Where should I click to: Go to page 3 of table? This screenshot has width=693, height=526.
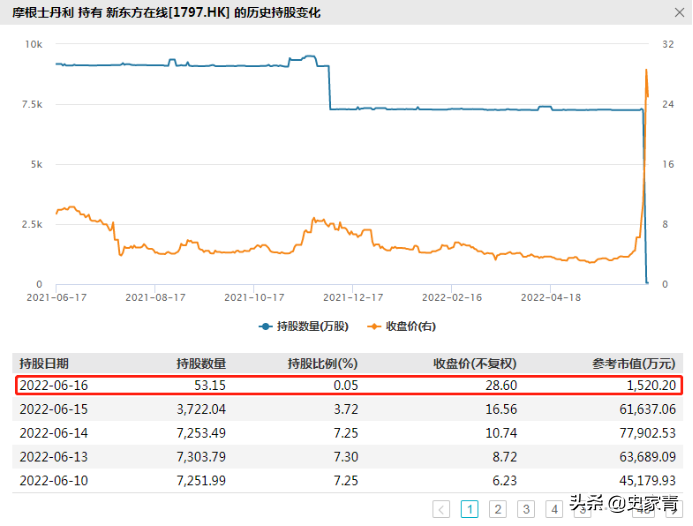tap(526, 509)
